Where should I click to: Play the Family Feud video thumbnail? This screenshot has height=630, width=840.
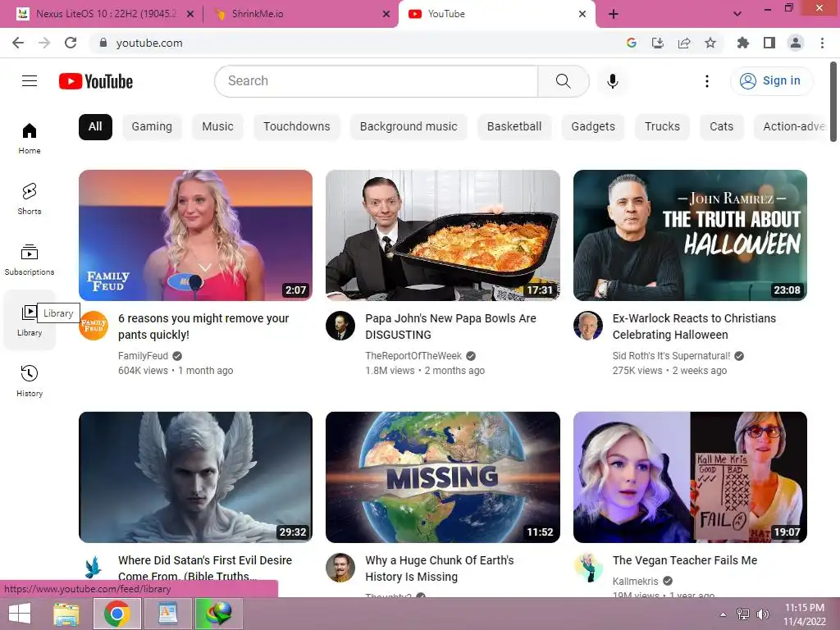(195, 235)
